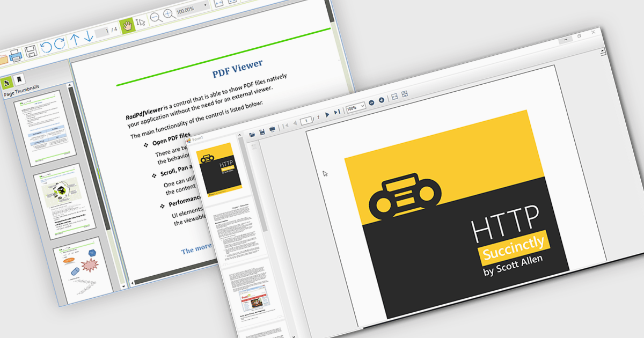Click the fit width icon in RadPdfViewer
This screenshot has height=338, width=644.
(219, 3)
